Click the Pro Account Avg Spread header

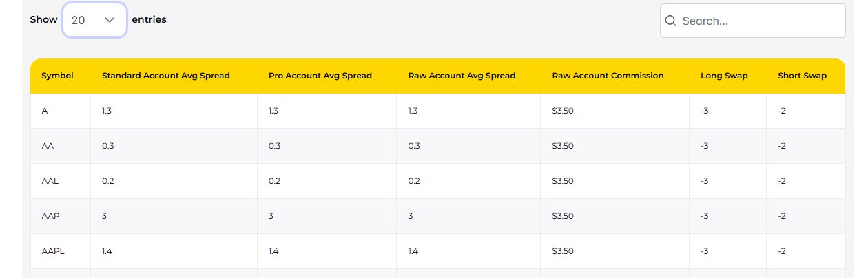pos(320,76)
